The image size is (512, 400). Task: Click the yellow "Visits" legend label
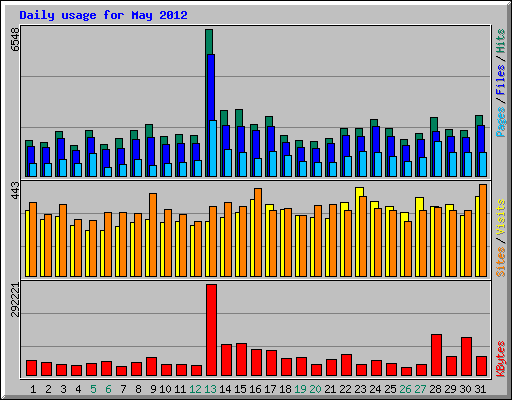tap(501, 217)
